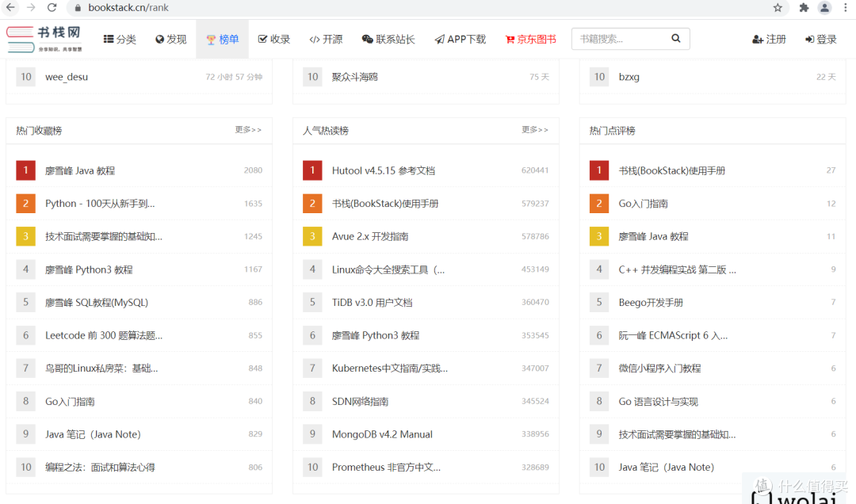The height and width of the screenshot is (504, 856).
Task: Open 技术面试需要掌握的基础知... in 热门点评榜
Action: 677,434
